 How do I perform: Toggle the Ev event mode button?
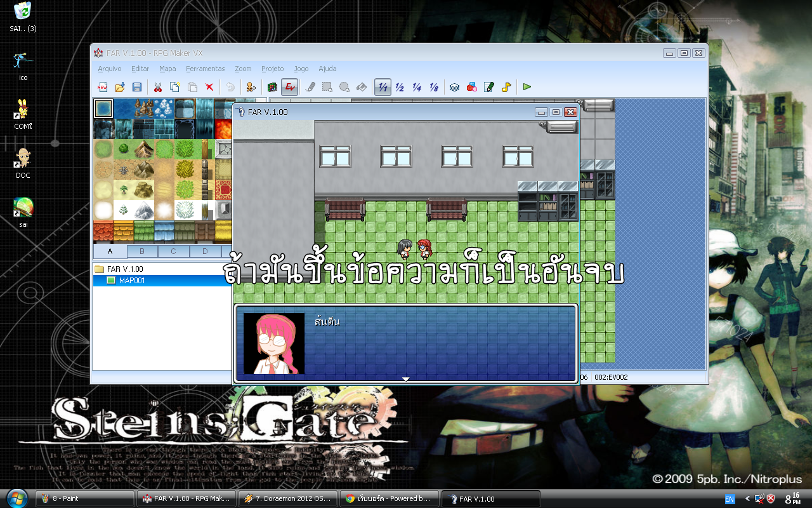(290, 87)
